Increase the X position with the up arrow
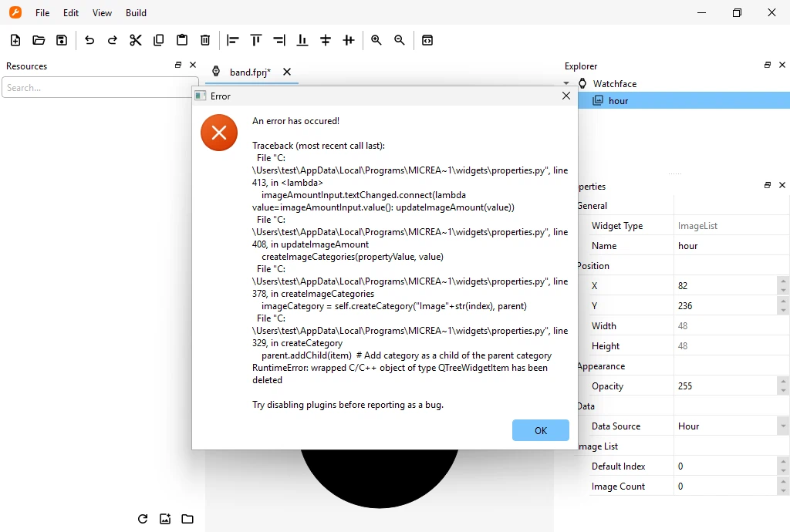Screen dimensions: 790x532 (x=783, y=281)
